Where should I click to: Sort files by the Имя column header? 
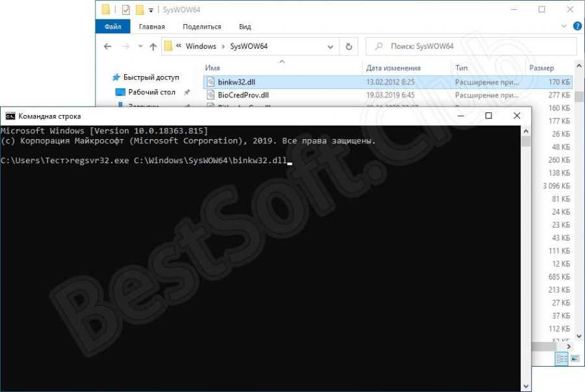point(213,68)
